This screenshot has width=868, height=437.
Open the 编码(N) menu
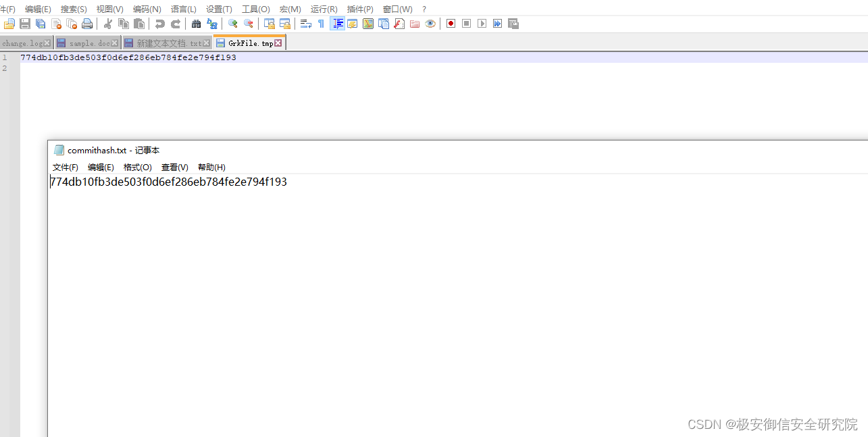click(x=147, y=9)
